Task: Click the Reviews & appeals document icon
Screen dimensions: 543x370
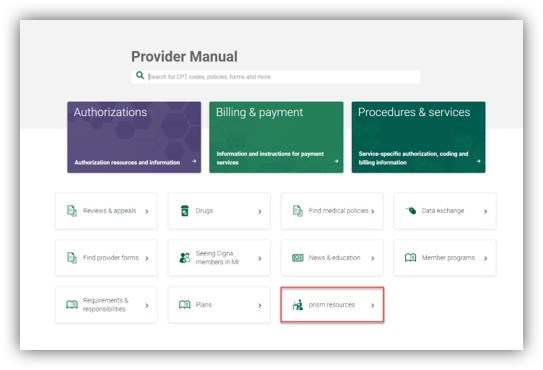Action: [x=72, y=211]
